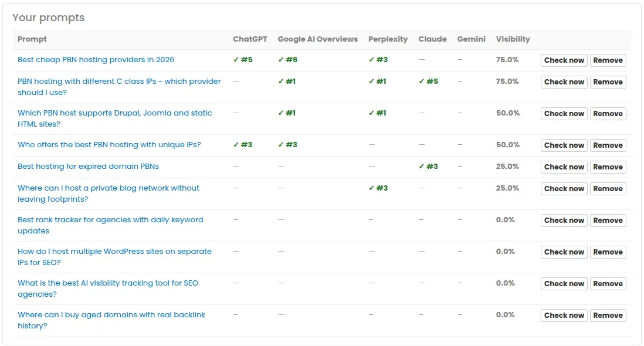Remove the 'Drupal, Joomla and static HTML' prompt
The width and height of the screenshot is (644, 346).
608,114
